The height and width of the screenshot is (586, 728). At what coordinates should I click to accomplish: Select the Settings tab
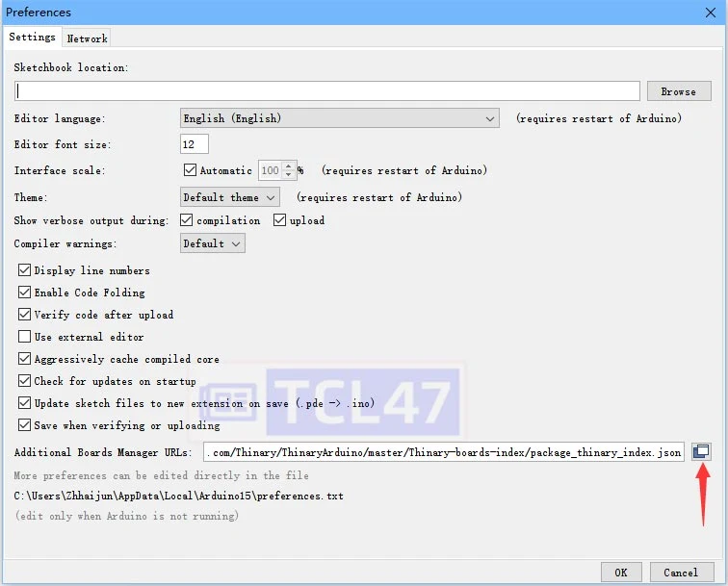32,38
